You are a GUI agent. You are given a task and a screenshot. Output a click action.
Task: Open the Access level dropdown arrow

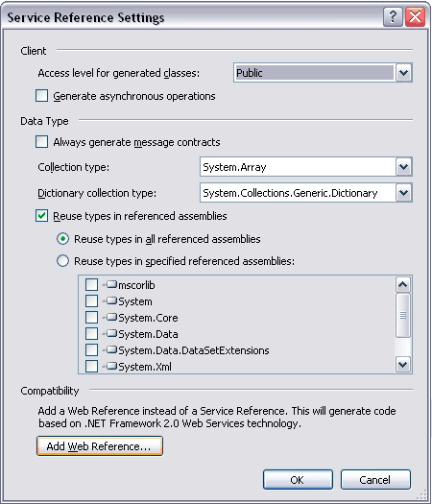404,73
